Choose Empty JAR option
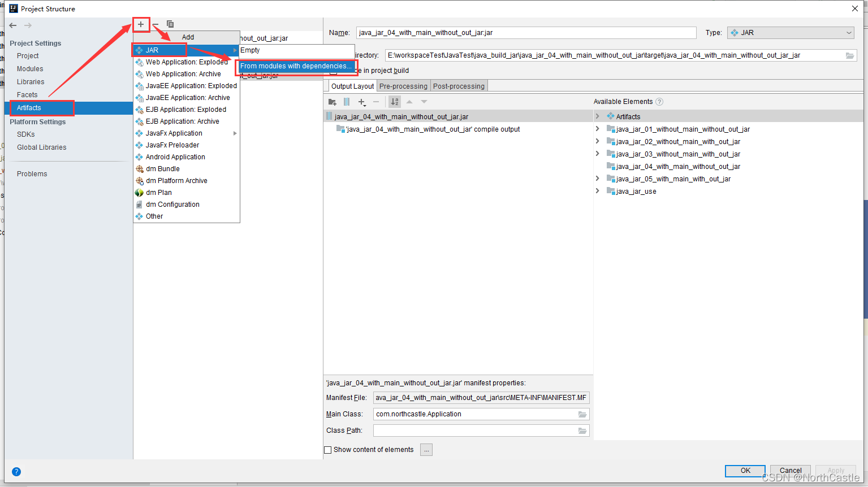Viewport: 868px width, 487px height. (x=296, y=50)
